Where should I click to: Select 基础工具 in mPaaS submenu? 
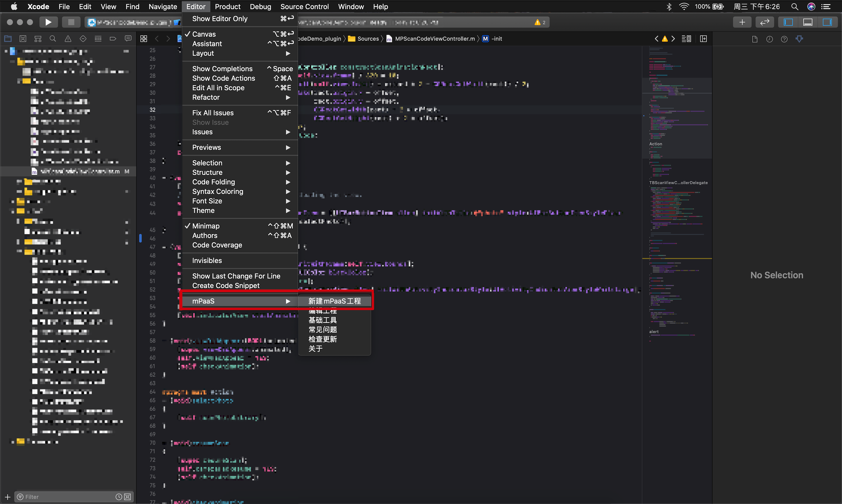click(x=335, y=320)
